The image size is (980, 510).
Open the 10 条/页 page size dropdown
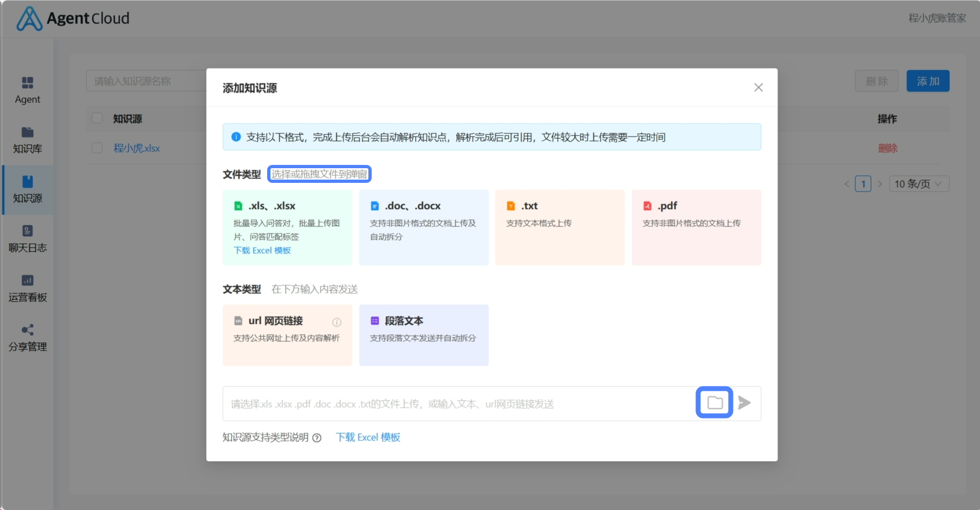pyautogui.click(x=919, y=184)
